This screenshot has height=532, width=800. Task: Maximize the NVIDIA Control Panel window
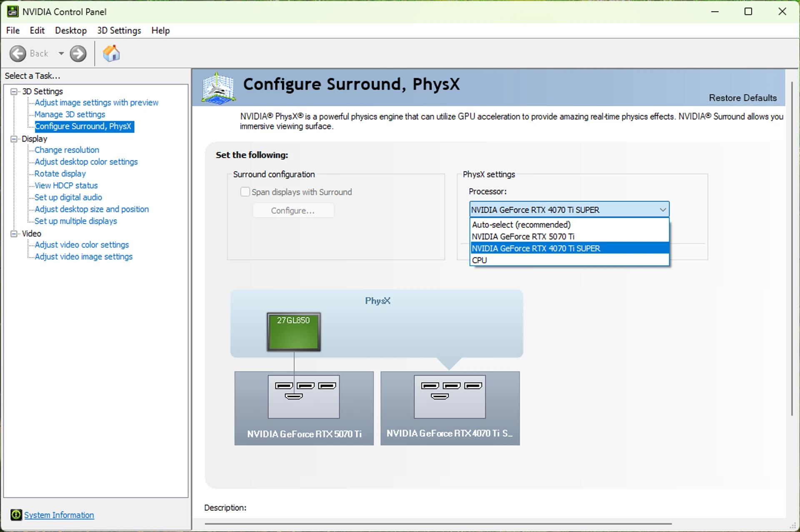[x=748, y=12]
